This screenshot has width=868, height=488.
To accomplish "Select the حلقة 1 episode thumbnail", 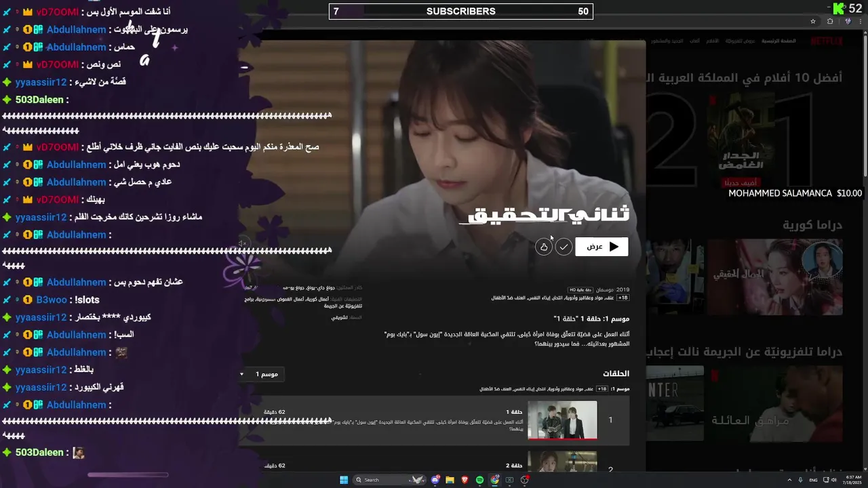I will 562,420.
